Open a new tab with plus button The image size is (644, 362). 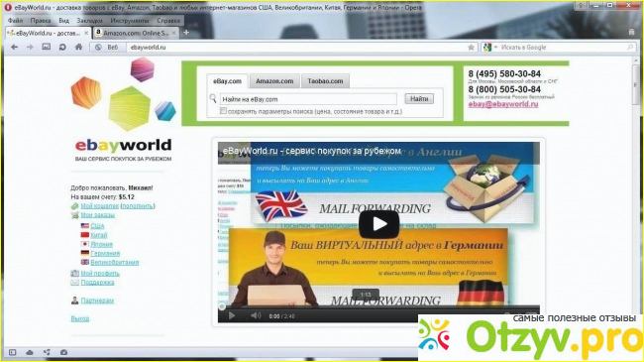(x=186, y=33)
